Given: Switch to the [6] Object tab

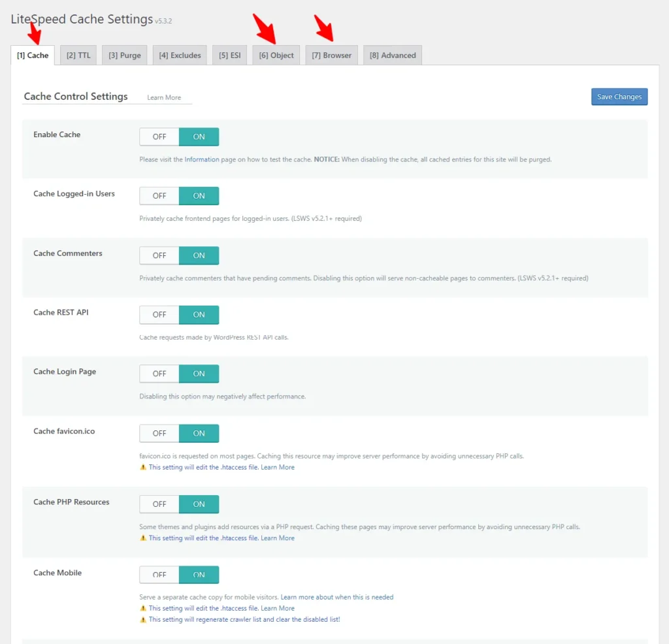Looking at the screenshot, I should tap(276, 55).
